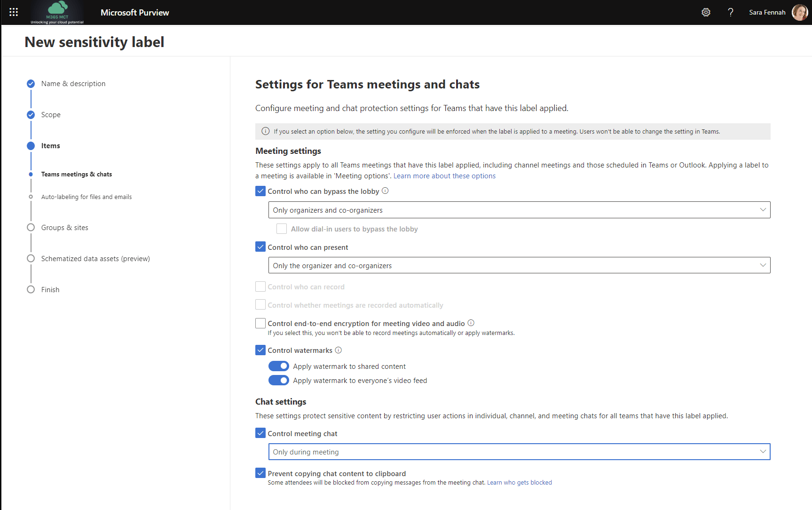Open the who can present dropdown
Viewport: 812px width, 510px height.
point(519,265)
